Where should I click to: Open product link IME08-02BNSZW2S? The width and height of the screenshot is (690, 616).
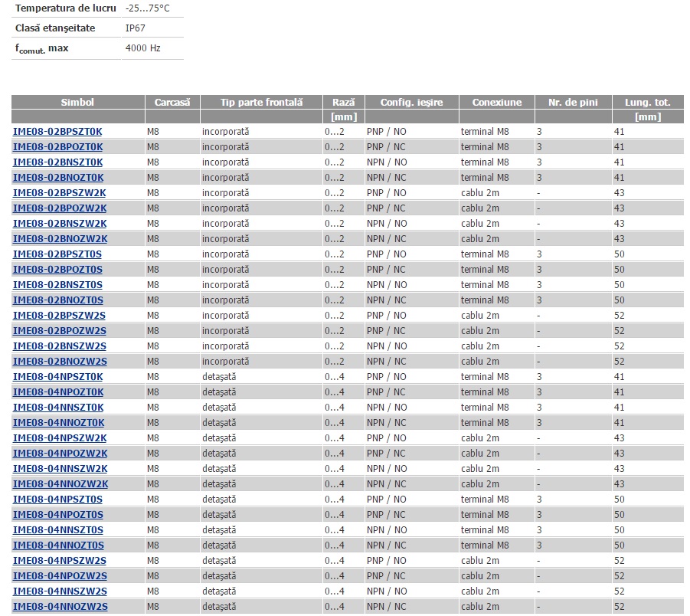click(60, 346)
